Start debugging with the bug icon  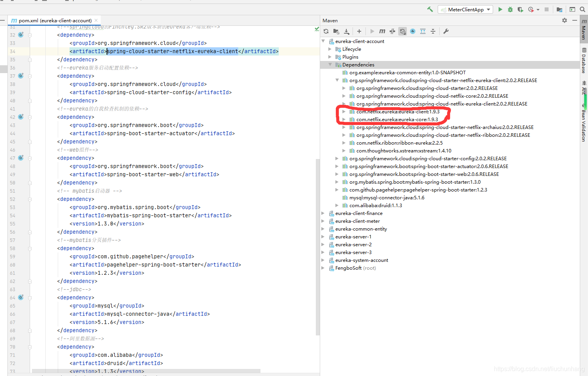click(x=510, y=9)
